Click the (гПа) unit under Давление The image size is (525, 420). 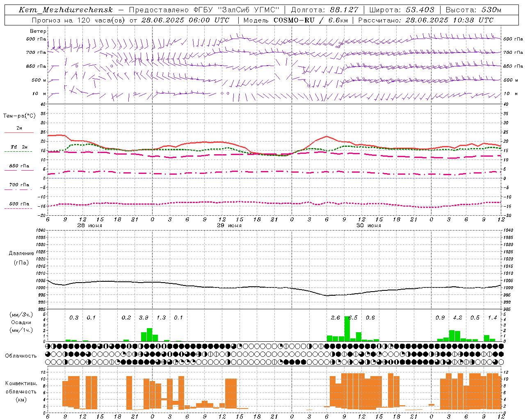(x=21, y=263)
